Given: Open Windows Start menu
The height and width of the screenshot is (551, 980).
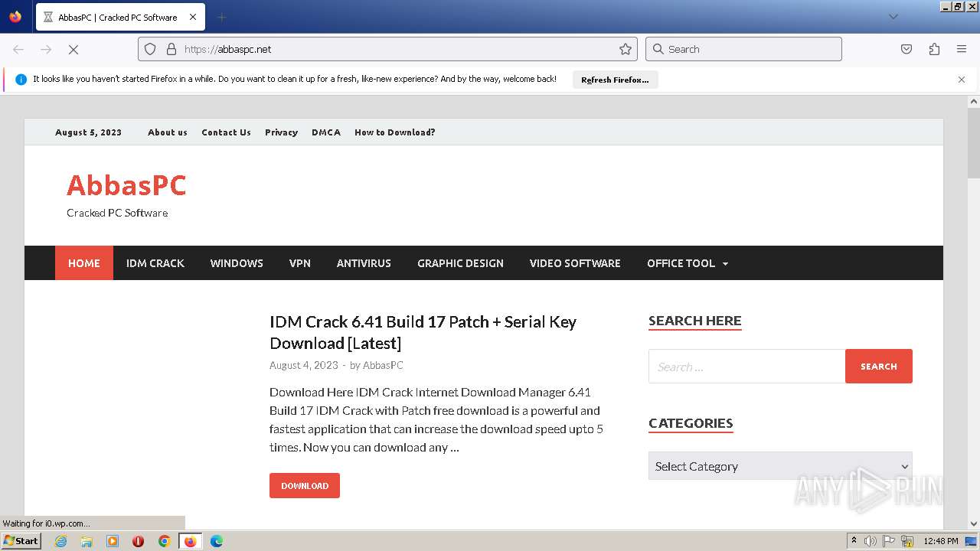Looking at the screenshot, I should click(x=21, y=541).
